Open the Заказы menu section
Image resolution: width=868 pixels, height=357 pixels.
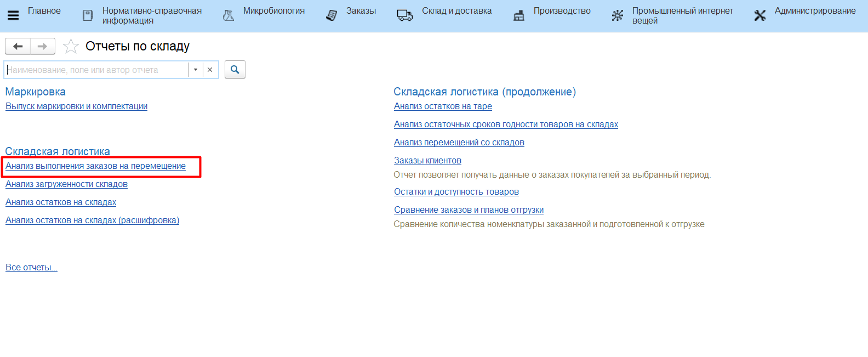point(361,11)
